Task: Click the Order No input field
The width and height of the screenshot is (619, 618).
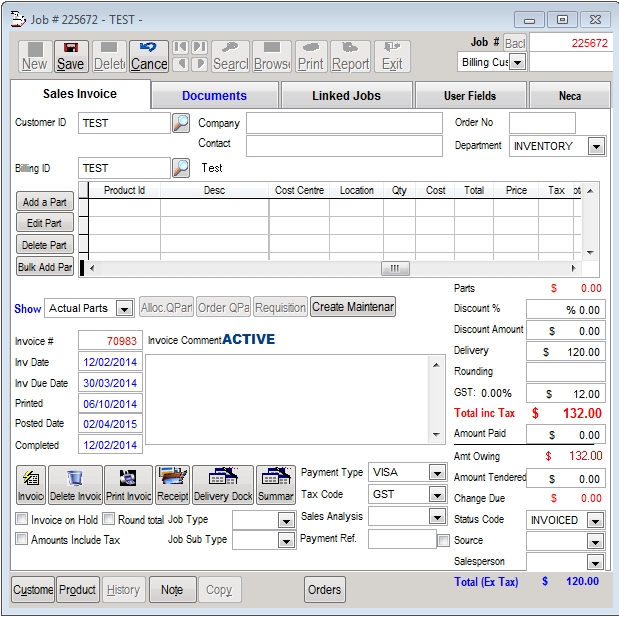Action: coord(542,123)
